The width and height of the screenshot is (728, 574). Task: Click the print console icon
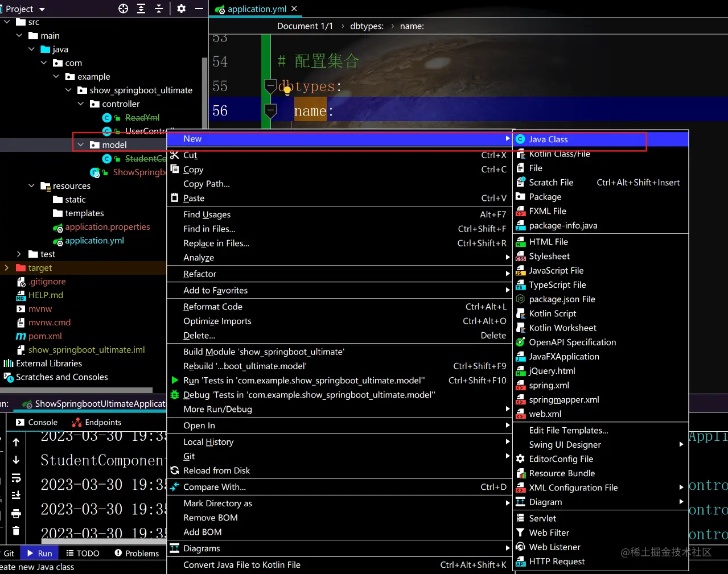coord(16,513)
